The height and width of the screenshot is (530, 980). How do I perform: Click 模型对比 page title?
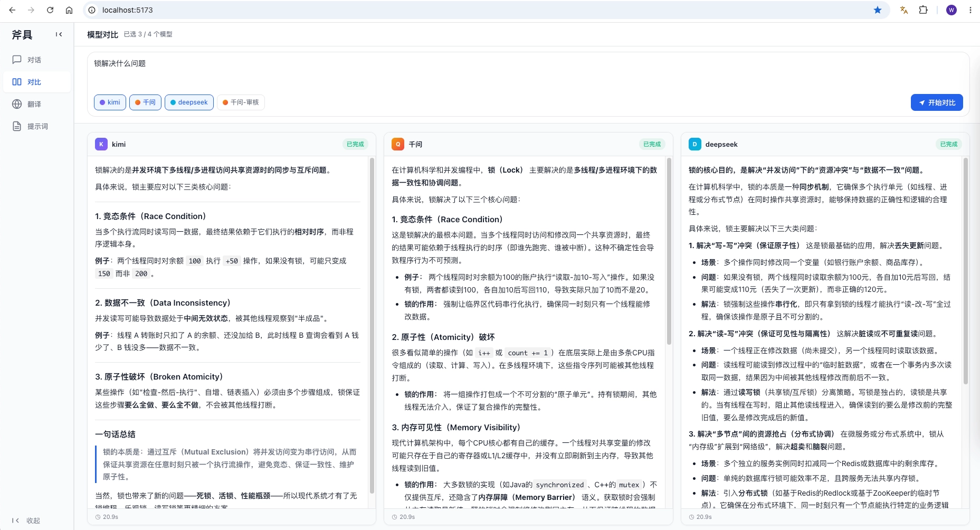(103, 34)
